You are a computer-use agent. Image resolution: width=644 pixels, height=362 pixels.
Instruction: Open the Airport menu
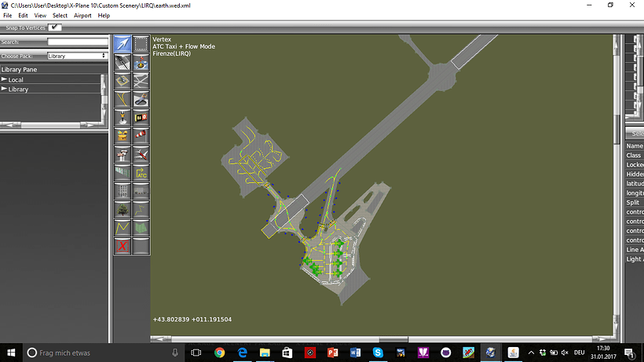82,16
